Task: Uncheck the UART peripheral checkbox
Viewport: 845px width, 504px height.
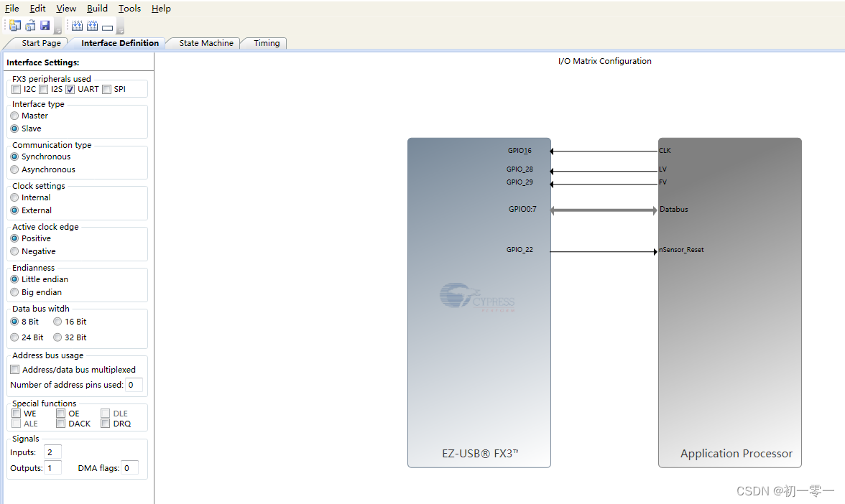Action: (70, 89)
